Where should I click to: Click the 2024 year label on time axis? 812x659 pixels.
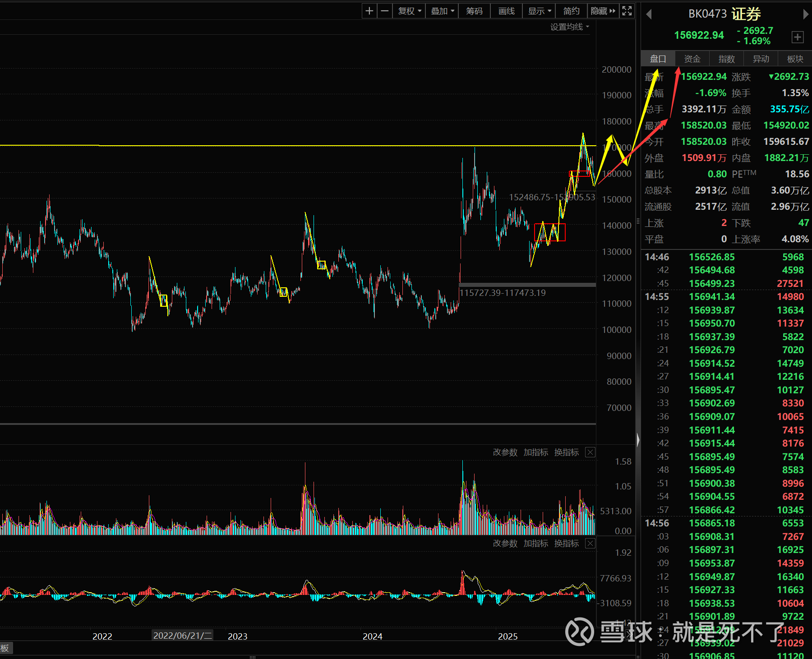(x=373, y=636)
